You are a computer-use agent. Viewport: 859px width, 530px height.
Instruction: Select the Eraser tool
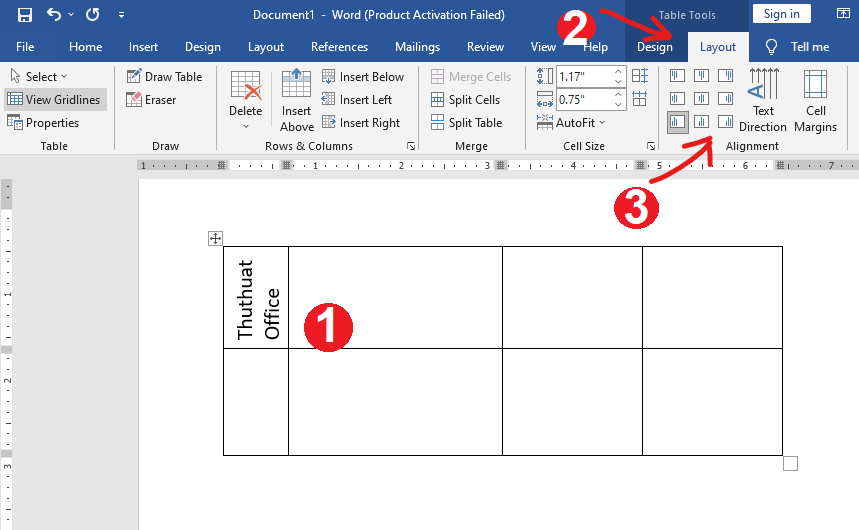(x=151, y=100)
